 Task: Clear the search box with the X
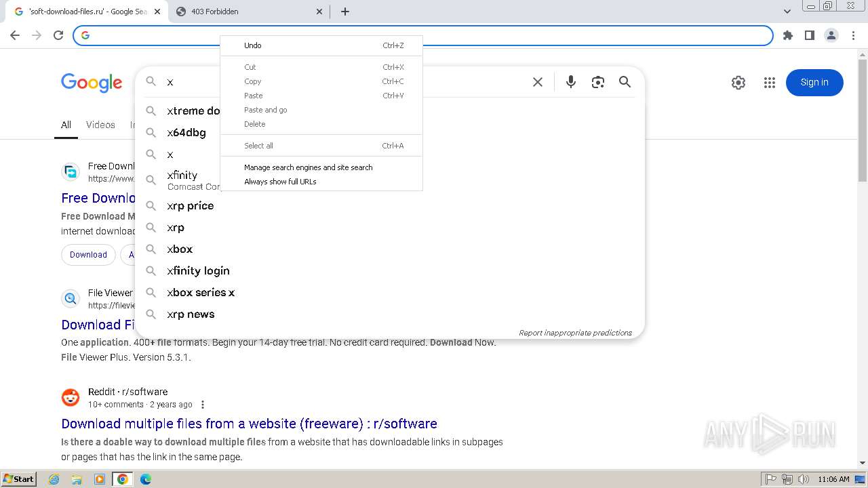[538, 82]
